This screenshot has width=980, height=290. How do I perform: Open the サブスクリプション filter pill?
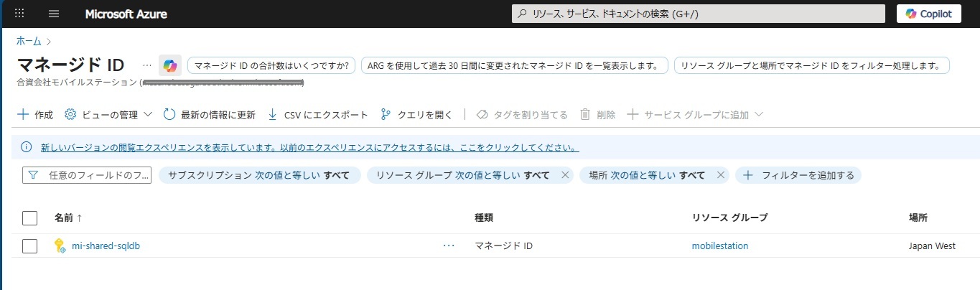click(x=259, y=175)
